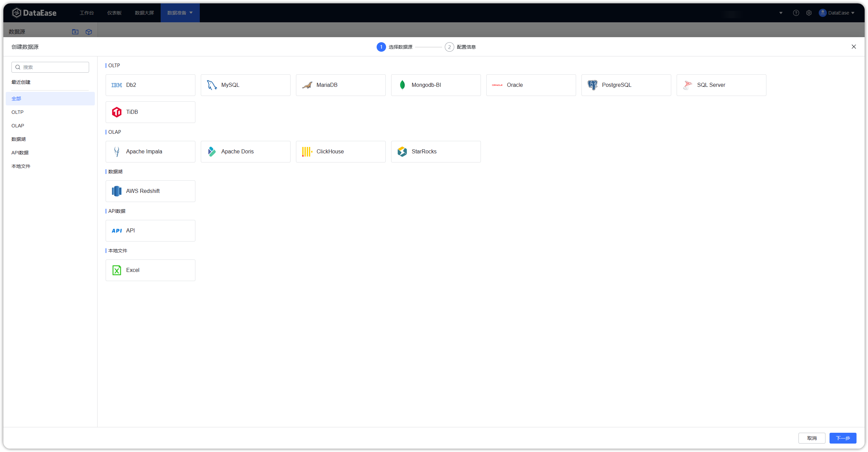Click step 1 选择数据源 indicator
Viewport: 868px width, 452px height.
[x=395, y=47]
